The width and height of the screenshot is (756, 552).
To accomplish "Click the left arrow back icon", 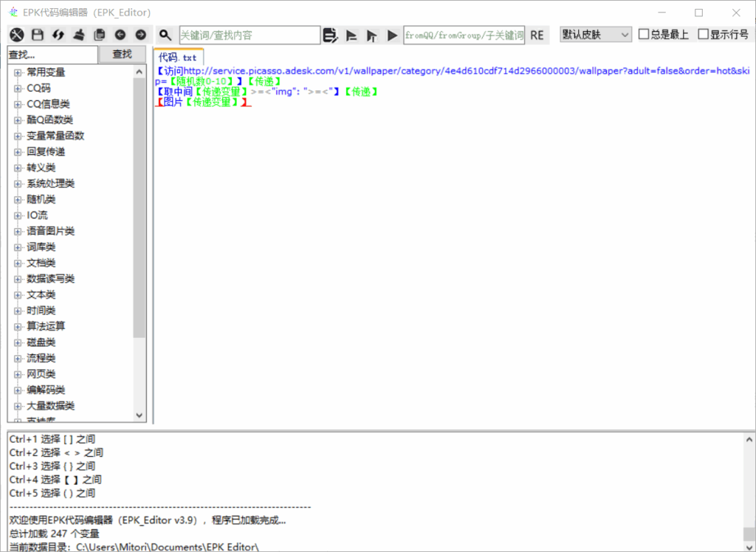I will pyautogui.click(x=120, y=35).
